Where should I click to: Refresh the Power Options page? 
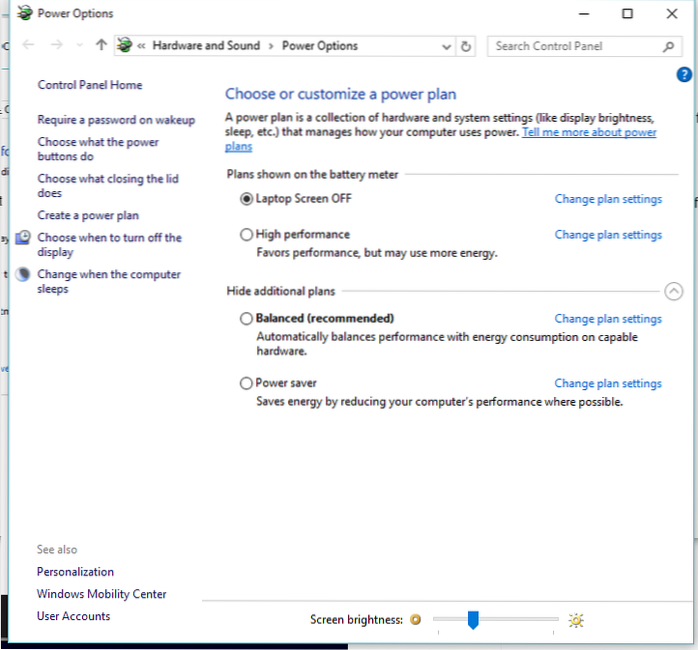[x=466, y=46]
